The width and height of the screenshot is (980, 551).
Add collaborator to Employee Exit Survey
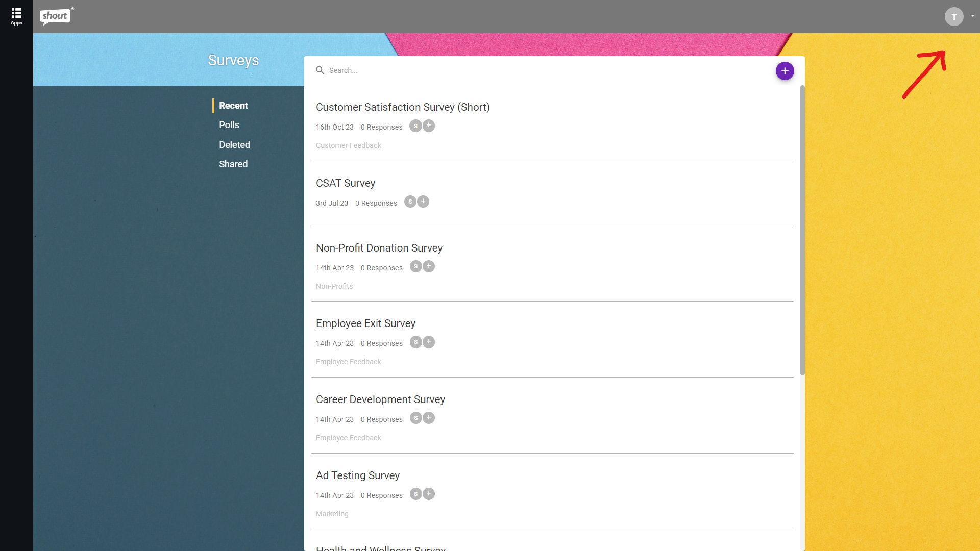pyautogui.click(x=429, y=342)
